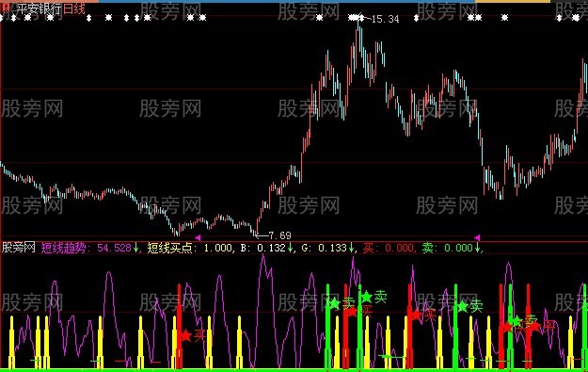
Task: Click the down arrow after 卖 value
Action: coord(477,248)
